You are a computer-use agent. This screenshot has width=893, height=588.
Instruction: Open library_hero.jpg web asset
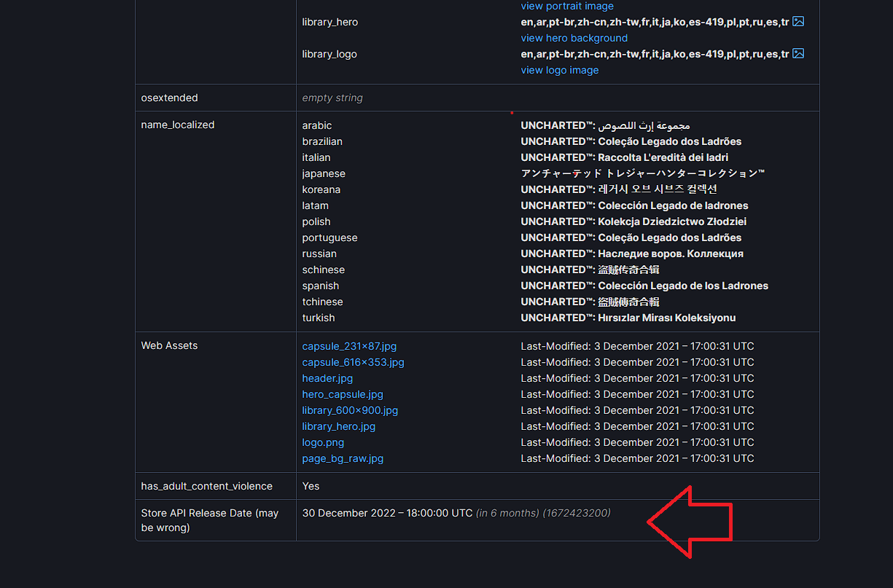point(338,426)
